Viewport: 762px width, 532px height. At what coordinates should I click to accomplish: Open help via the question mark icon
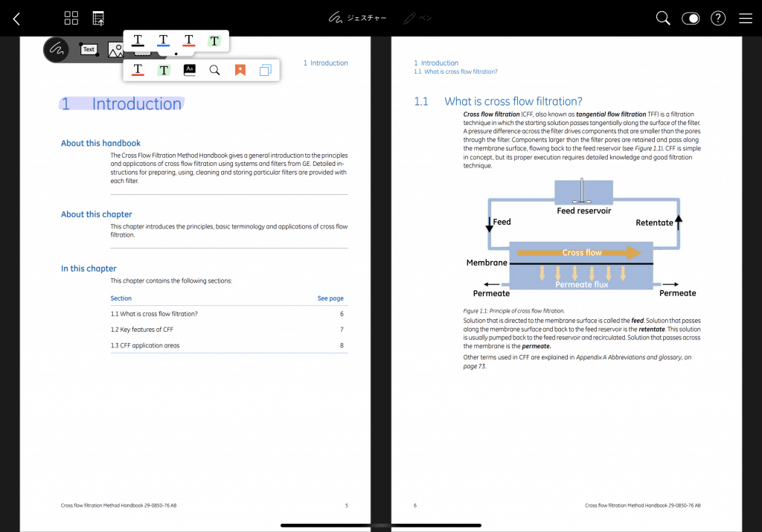(x=718, y=19)
